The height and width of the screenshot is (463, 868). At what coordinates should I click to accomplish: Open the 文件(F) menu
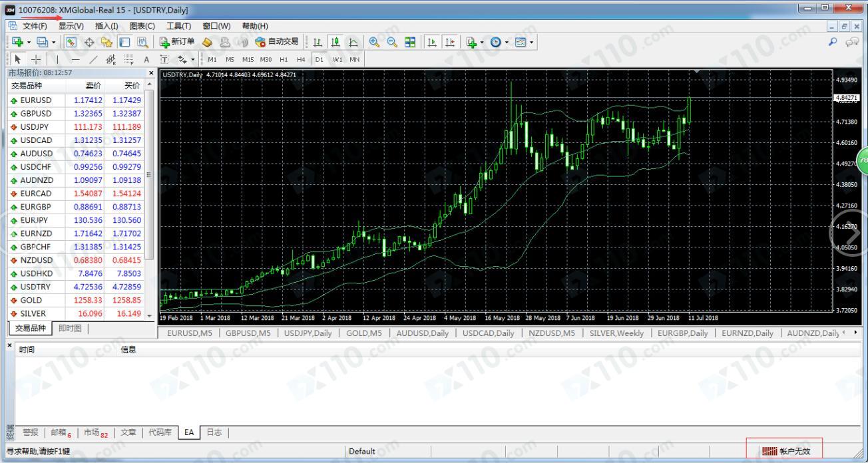[35, 26]
